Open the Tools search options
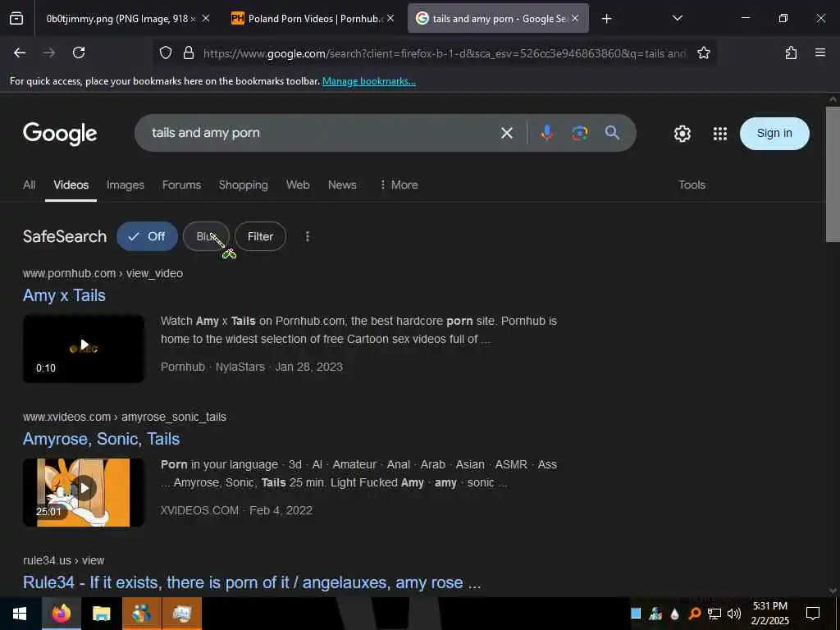The height and width of the screenshot is (630, 840). [692, 185]
